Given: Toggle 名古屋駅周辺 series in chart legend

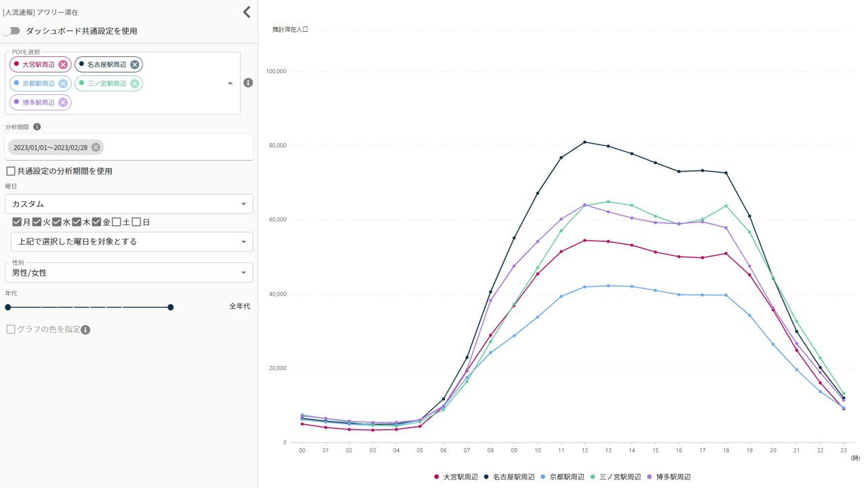Looking at the screenshot, I should (x=509, y=477).
